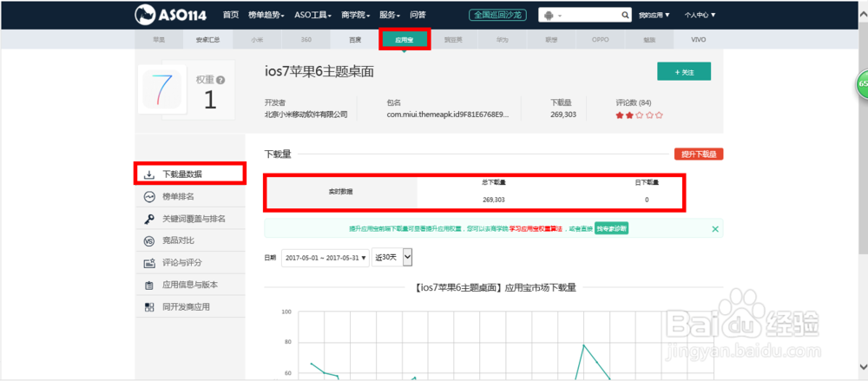This screenshot has width=868, height=381.
Task: Open 下载量数据 in the sidebar
Action: (190, 174)
